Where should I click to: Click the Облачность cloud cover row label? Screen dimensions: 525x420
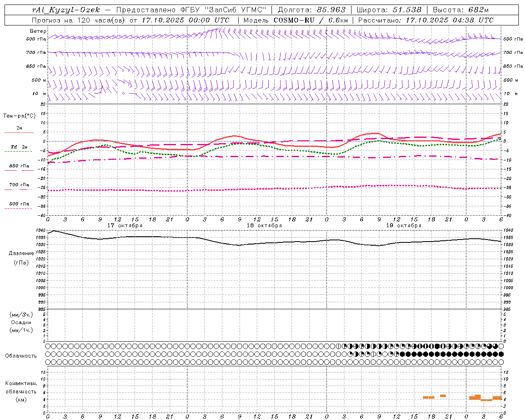click(21, 356)
